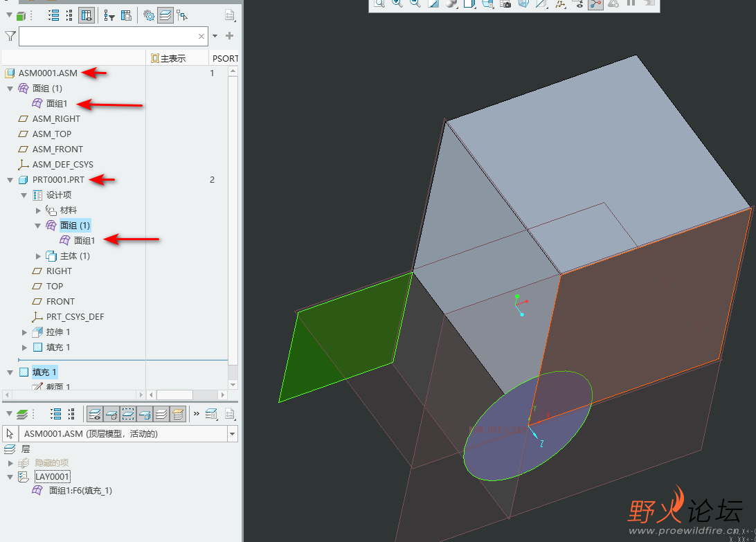The height and width of the screenshot is (542, 756).
Task: Toggle the layer visibility eye filter button
Action: click(x=95, y=414)
